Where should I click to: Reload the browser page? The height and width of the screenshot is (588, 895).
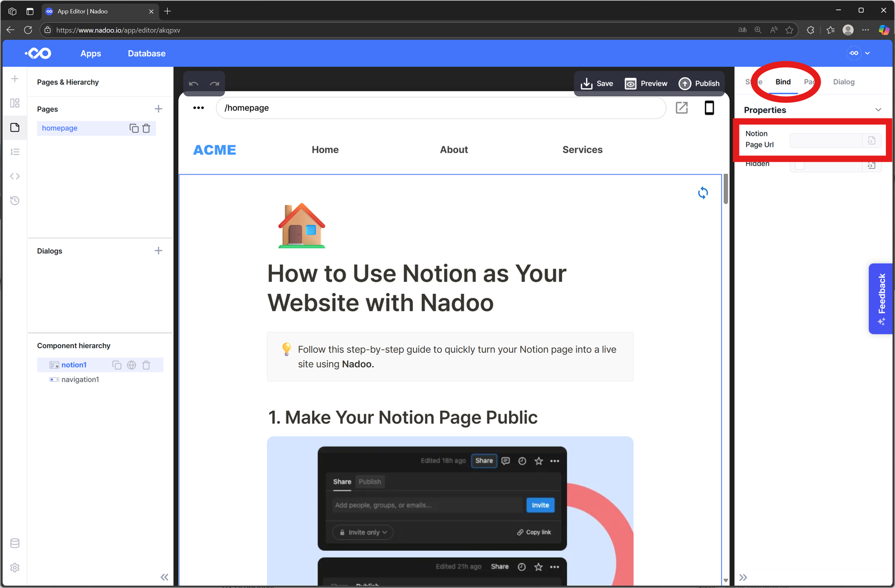28,30
